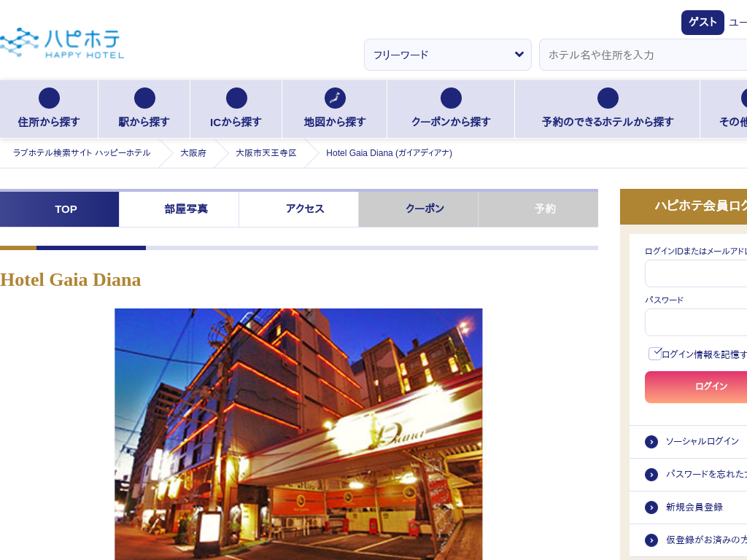The height and width of the screenshot is (560, 747).
Task: Open クーポンから探す search menu
Action: pos(451,109)
